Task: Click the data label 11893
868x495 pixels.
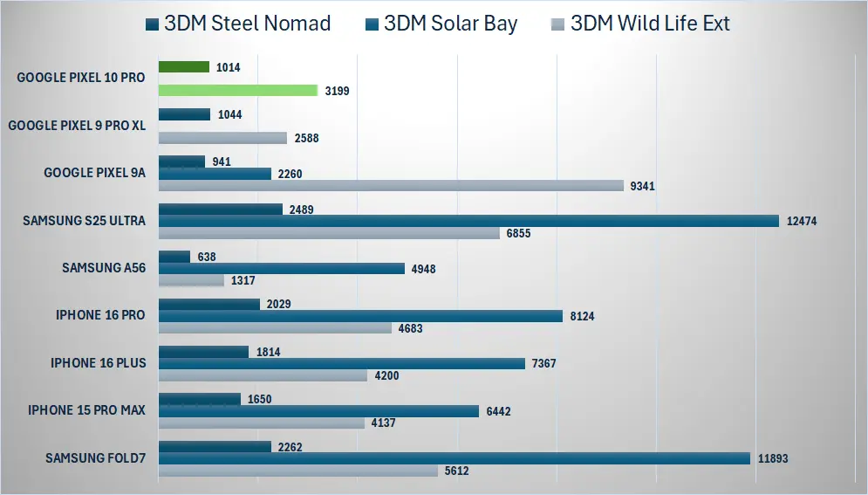Action: 773,458
